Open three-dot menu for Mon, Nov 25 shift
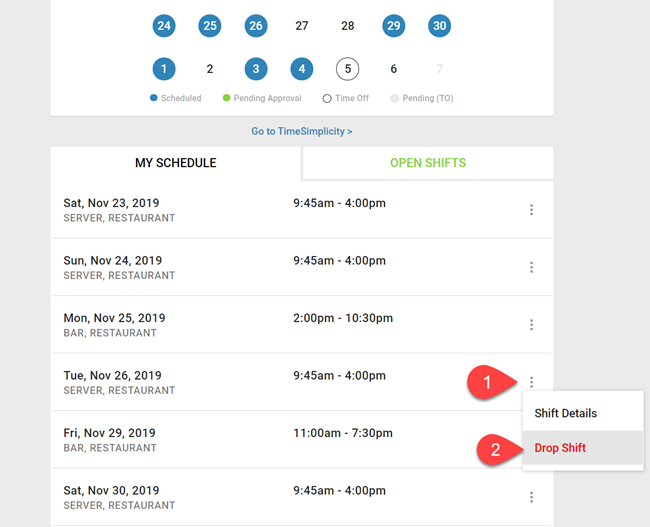650x527 pixels. click(x=531, y=325)
